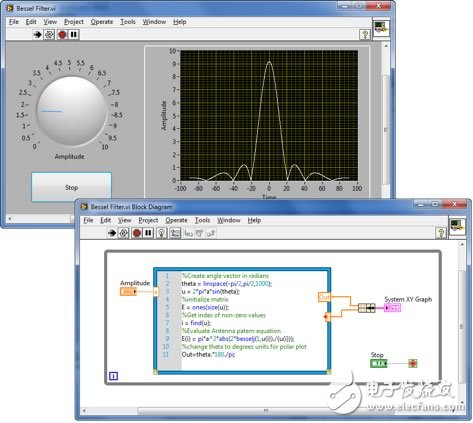Image resolution: width=473 pixels, height=423 pixels.
Task: Click the Amplitude knob dial
Action: coord(71,111)
